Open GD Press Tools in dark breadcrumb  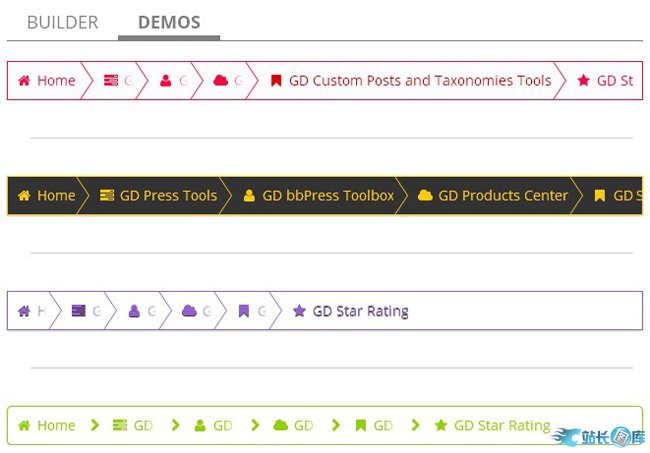[158, 196]
